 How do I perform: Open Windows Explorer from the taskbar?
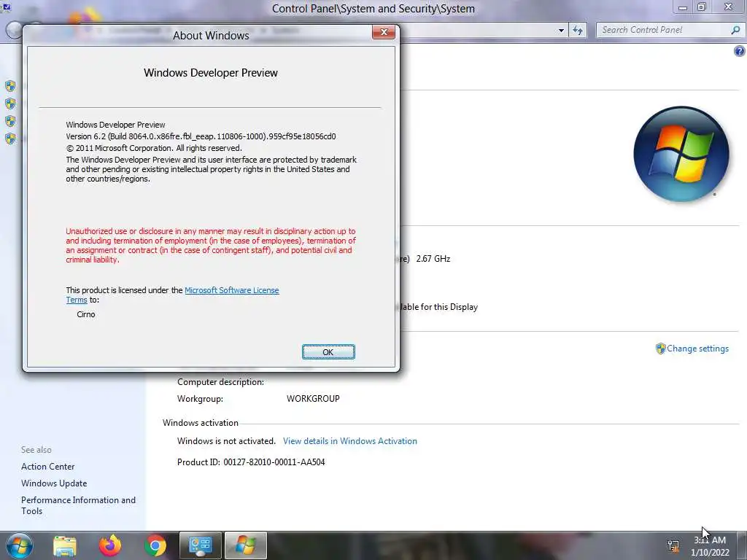[65, 545]
